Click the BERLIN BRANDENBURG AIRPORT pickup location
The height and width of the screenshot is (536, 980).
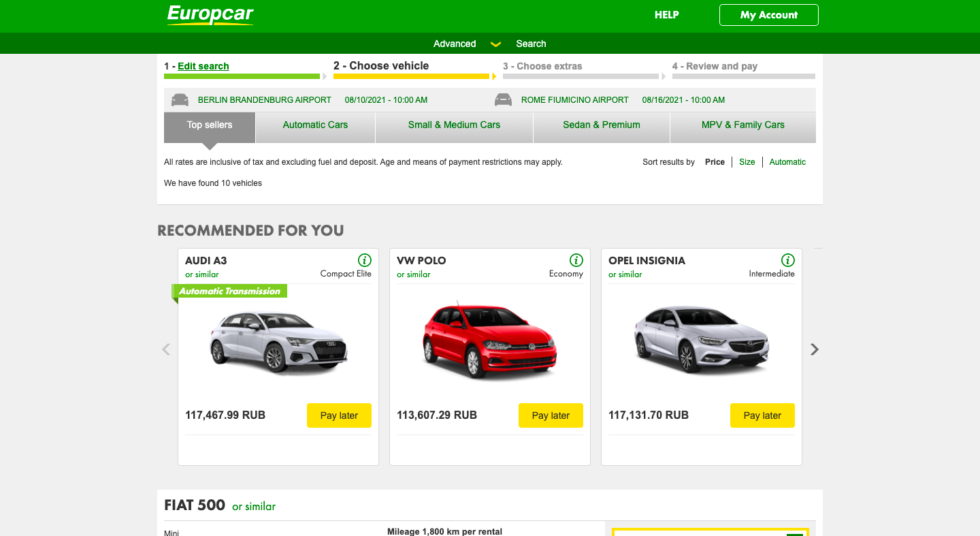point(265,100)
